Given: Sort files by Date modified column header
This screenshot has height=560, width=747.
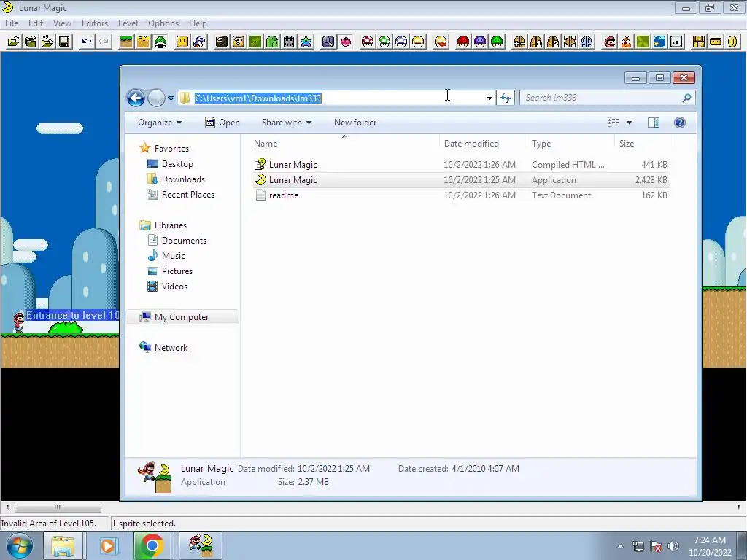Looking at the screenshot, I should (483, 144).
